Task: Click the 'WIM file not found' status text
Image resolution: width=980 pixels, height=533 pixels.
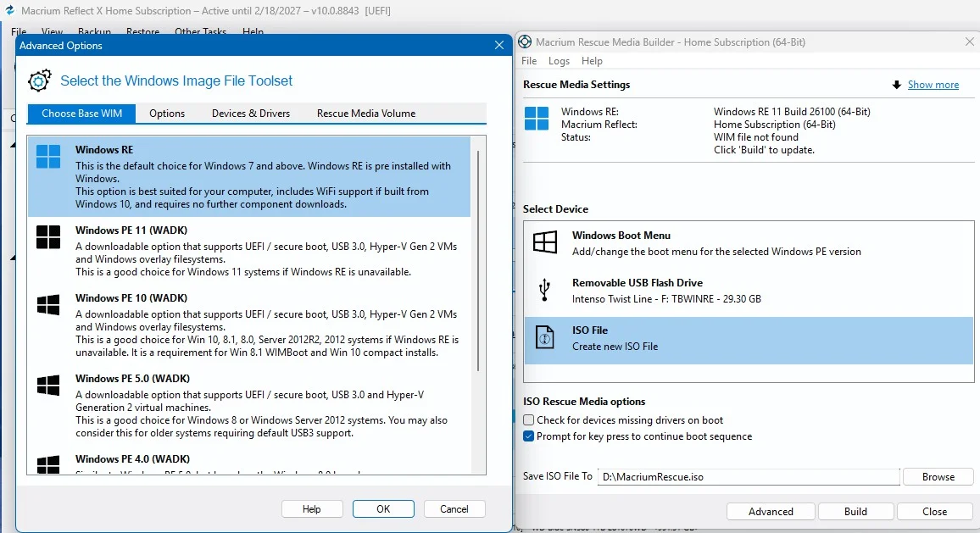Action: [756, 137]
